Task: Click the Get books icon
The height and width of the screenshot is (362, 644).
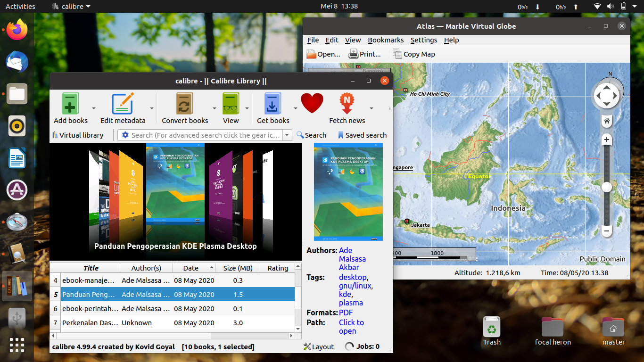Action: click(x=273, y=103)
